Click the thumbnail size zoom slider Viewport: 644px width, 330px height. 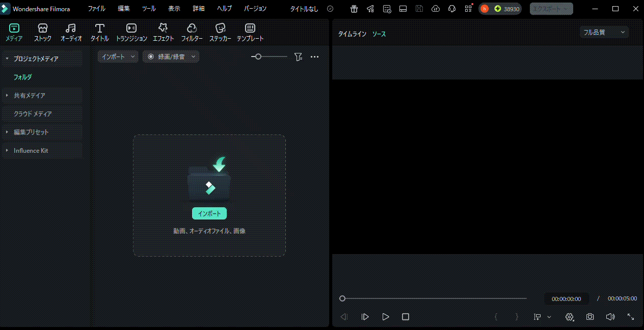click(x=269, y=57)
